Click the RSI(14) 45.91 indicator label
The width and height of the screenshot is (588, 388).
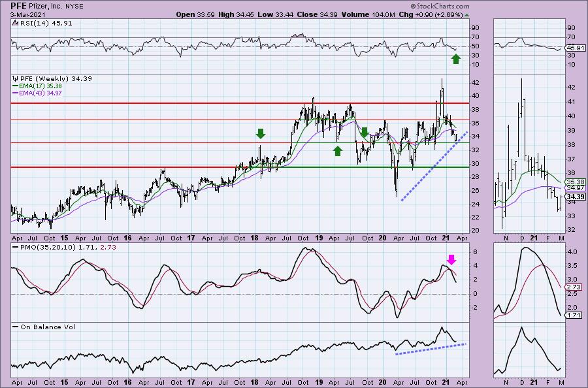[x=45, y=23]
